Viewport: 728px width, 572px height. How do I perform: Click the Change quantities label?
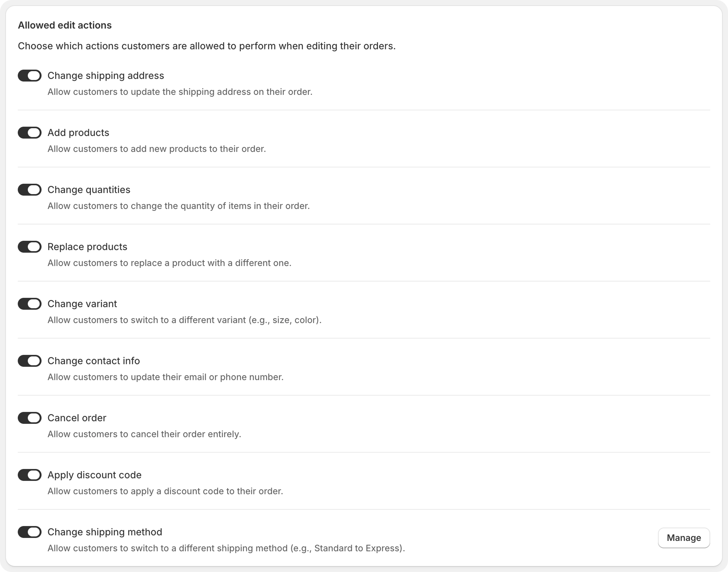[89, 190]
